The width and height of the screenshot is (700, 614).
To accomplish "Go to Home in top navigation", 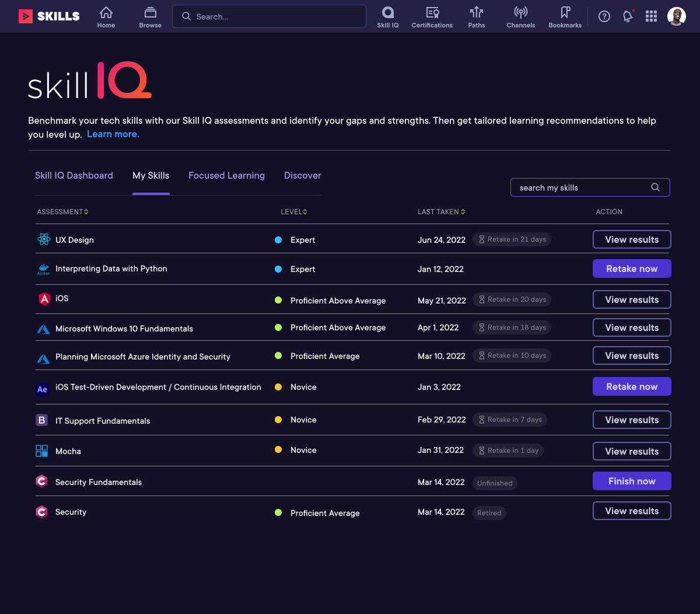I will pos(106,17).
